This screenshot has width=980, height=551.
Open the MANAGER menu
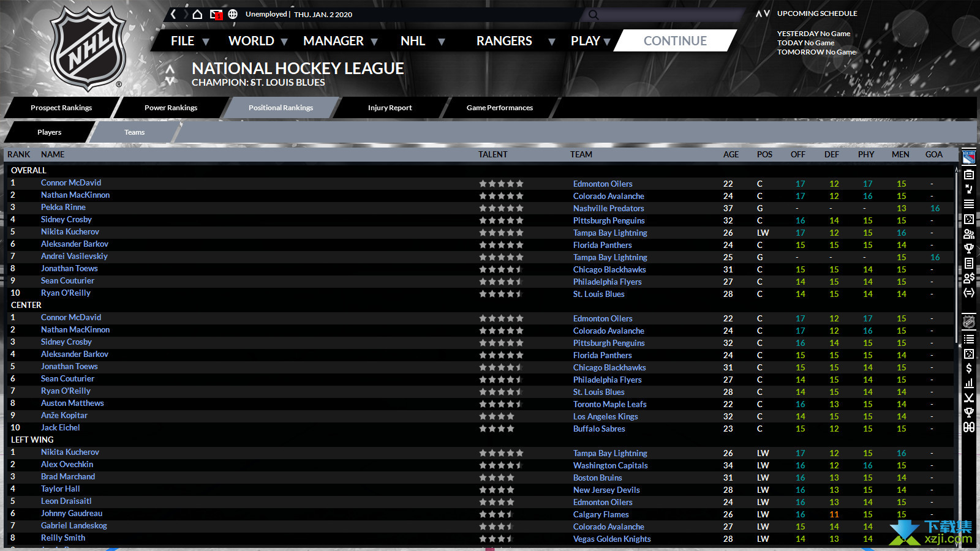333,41
